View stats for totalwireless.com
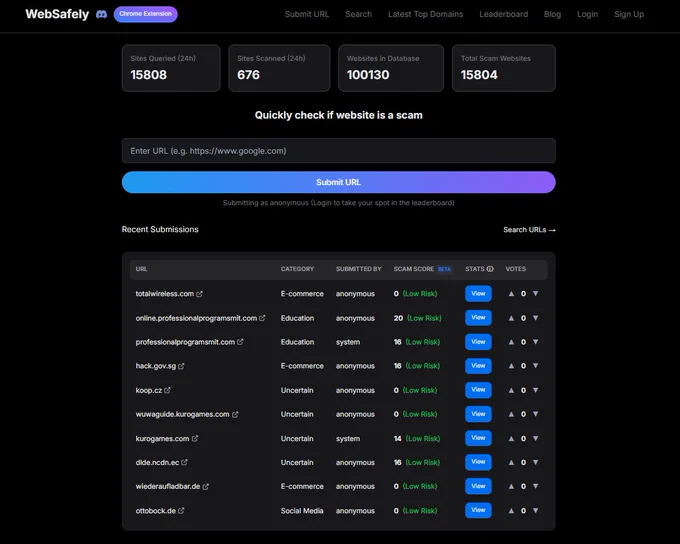This screenshot has width=680, height=544. tap(478, 294)
